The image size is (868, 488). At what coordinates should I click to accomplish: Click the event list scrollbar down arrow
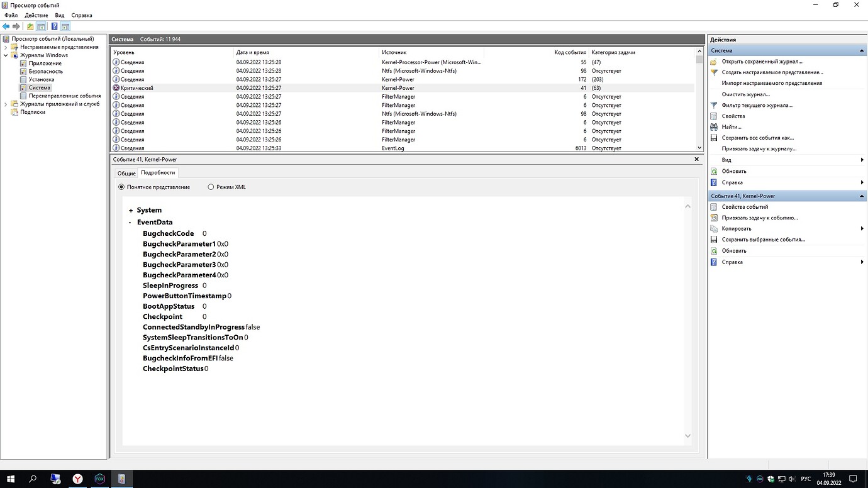pos(699,148)
